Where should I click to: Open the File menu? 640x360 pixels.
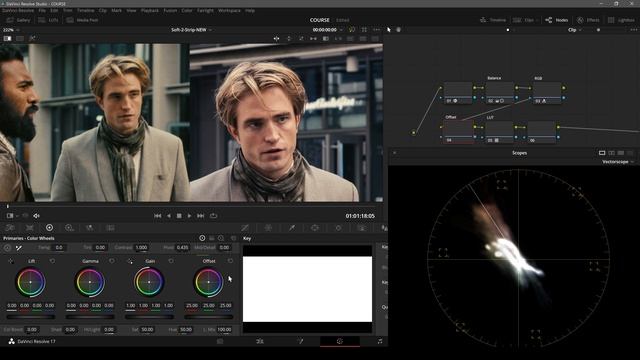pyautogui.click(x=42, y=11)
